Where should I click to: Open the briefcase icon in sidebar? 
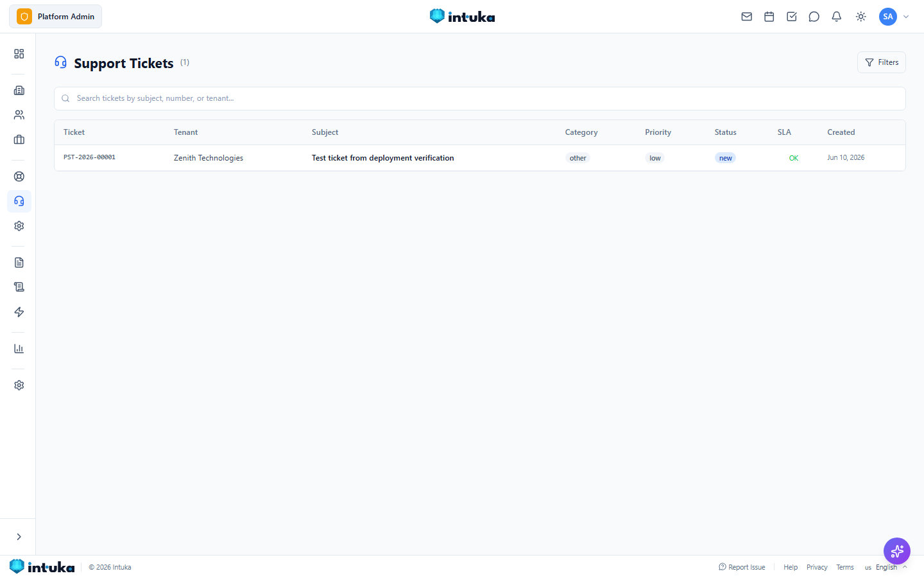(19, 139)
